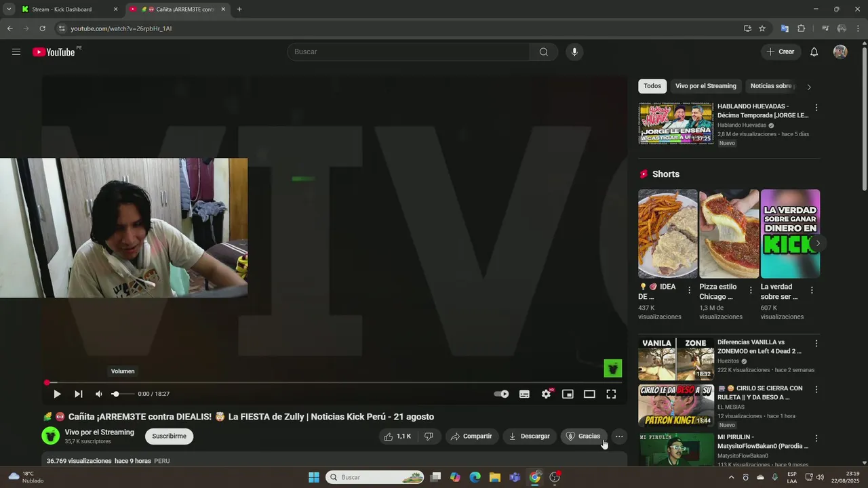Show next Shorts with arrow
868x488 pixels.
click(x=818, y=243)
